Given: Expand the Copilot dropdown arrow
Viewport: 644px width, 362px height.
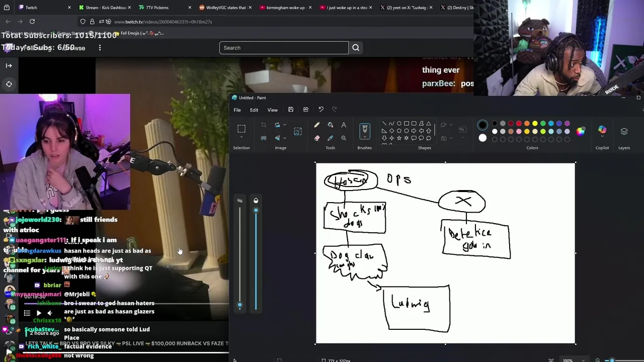Looking at the screenshot, I should pos(602,136).
